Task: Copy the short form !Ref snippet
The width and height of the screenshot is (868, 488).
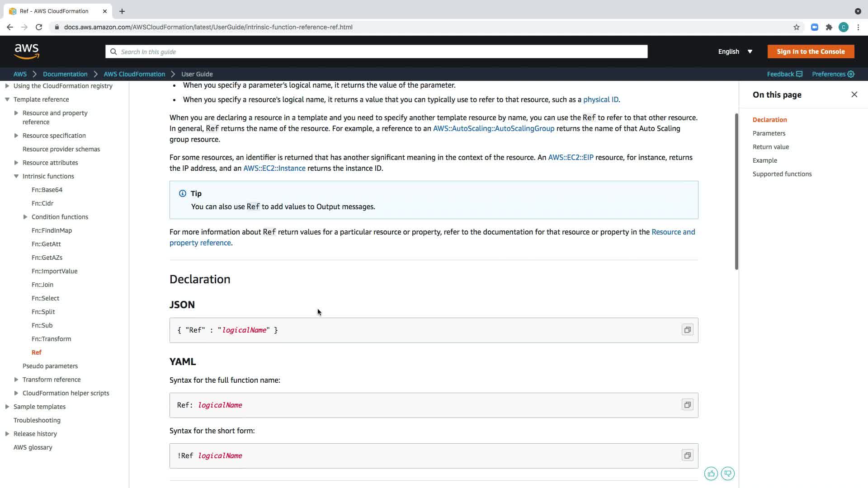Action: point(687,456)
